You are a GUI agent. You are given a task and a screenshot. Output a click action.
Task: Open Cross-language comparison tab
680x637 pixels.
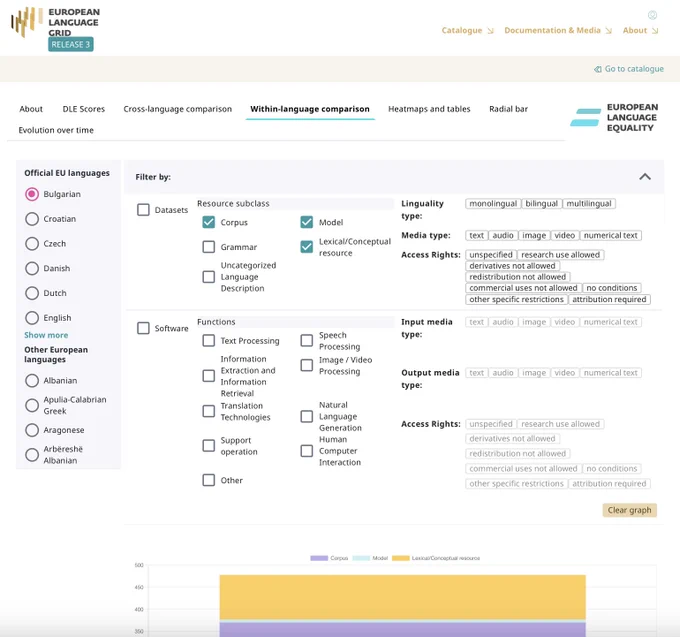177,109
